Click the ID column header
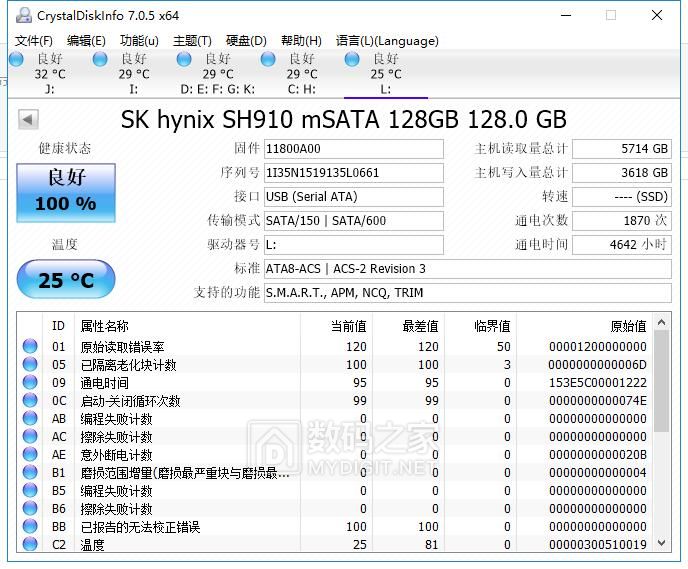Screen dimensions: 688x569 pos(58,326)
